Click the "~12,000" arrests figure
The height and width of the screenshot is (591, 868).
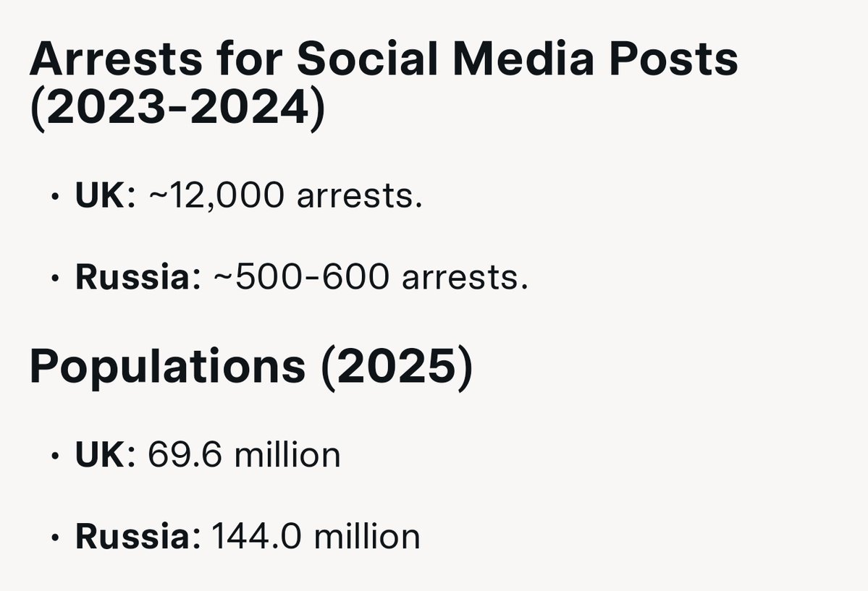click(217, 196)
